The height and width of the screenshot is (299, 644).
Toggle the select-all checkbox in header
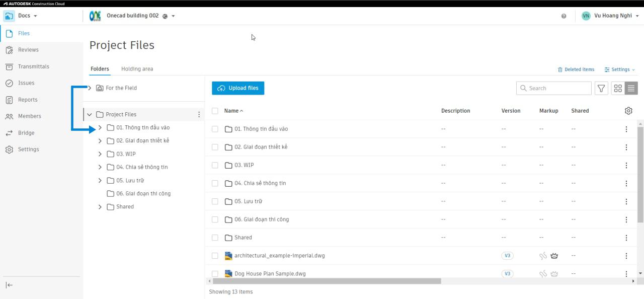tap(215, 111)
